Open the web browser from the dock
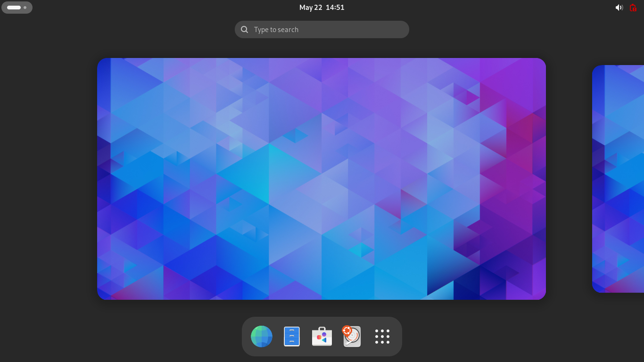644x362 pixels. (262, 337)
